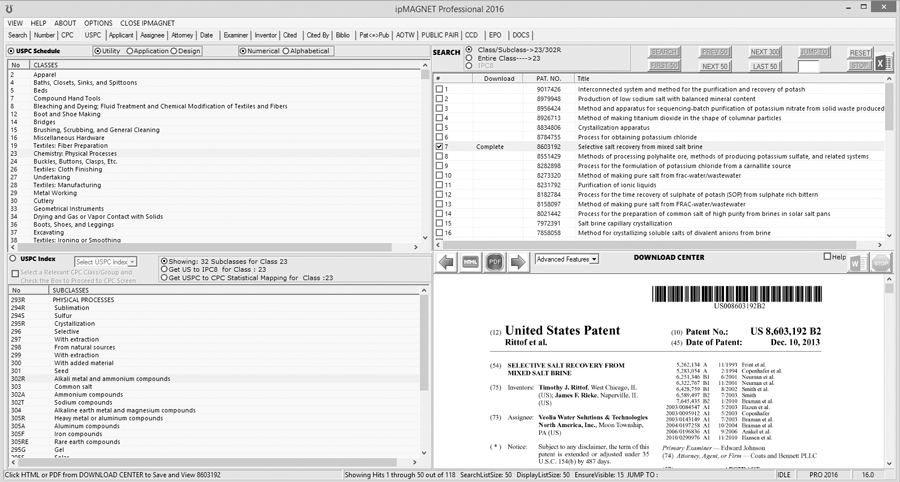
Task: Uncheck the box for result row 7
Action: pyautogui.click(x=439, y=147)
